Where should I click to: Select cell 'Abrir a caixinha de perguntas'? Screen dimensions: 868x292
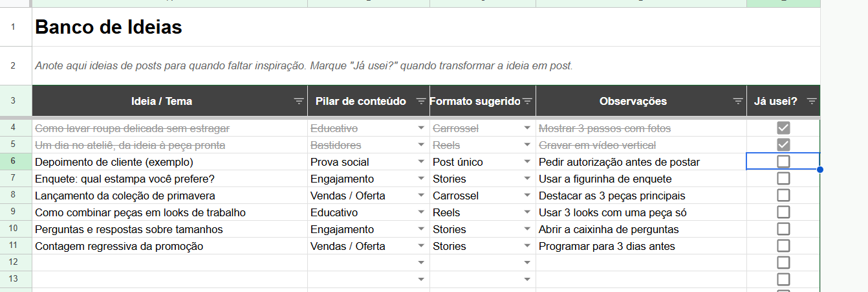click(641, 229)
